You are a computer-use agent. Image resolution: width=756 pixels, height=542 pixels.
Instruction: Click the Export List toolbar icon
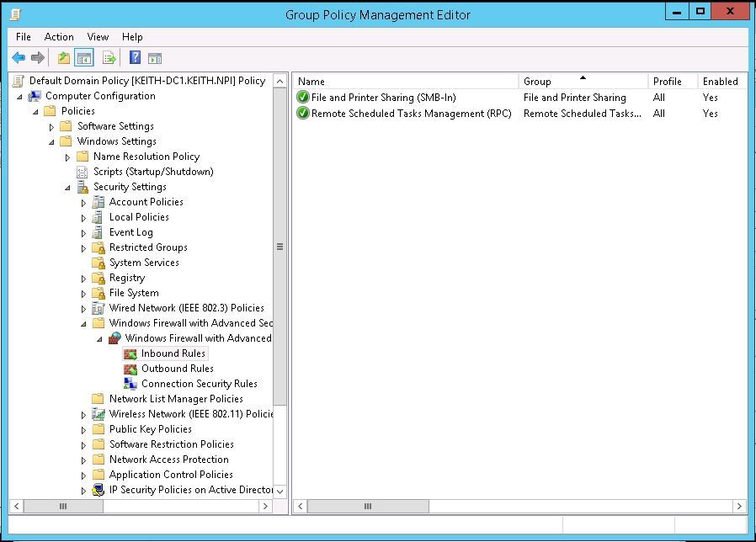[109, 58]
